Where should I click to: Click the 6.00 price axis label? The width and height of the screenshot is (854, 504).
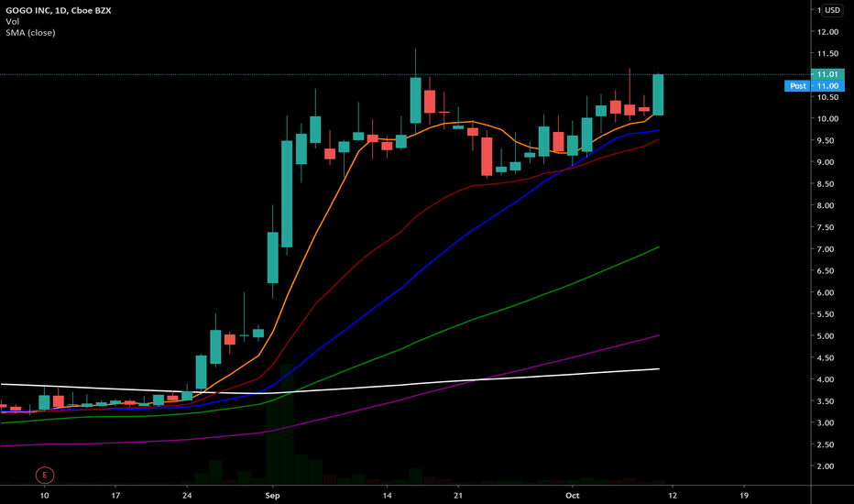click(826, 292)
